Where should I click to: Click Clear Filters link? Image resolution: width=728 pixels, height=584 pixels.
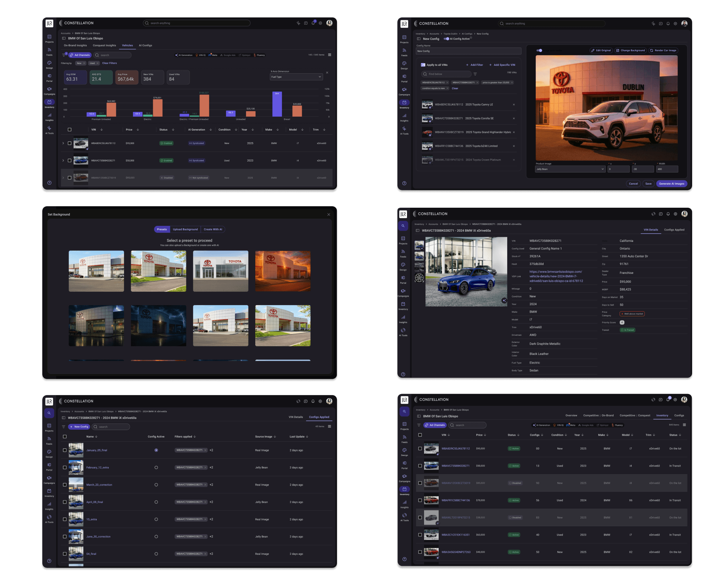click(109, 63)
